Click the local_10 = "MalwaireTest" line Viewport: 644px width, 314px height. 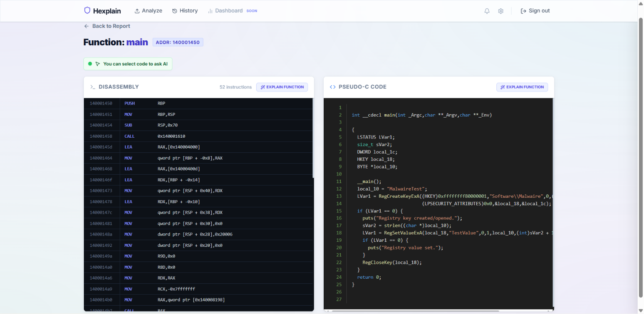coord(392,189)
